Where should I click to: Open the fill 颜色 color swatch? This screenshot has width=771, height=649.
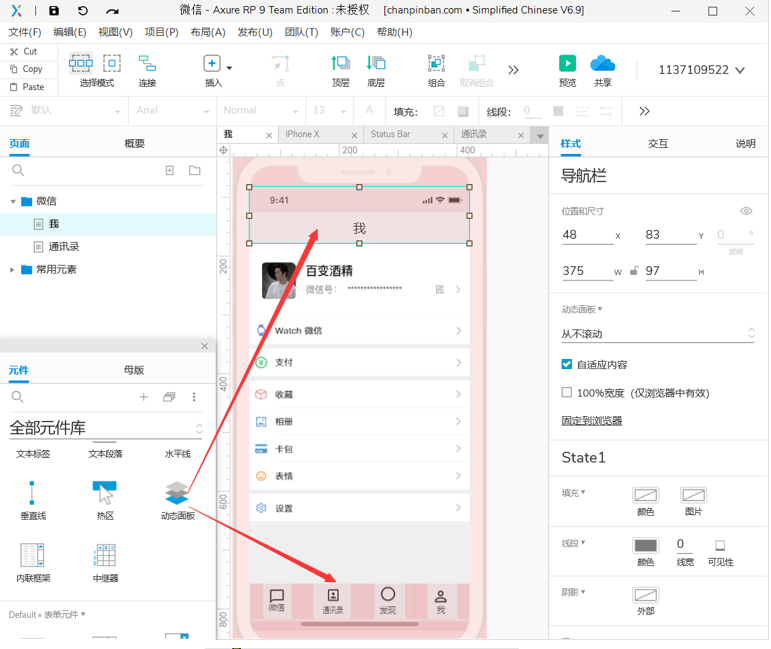tap(645, 495)
